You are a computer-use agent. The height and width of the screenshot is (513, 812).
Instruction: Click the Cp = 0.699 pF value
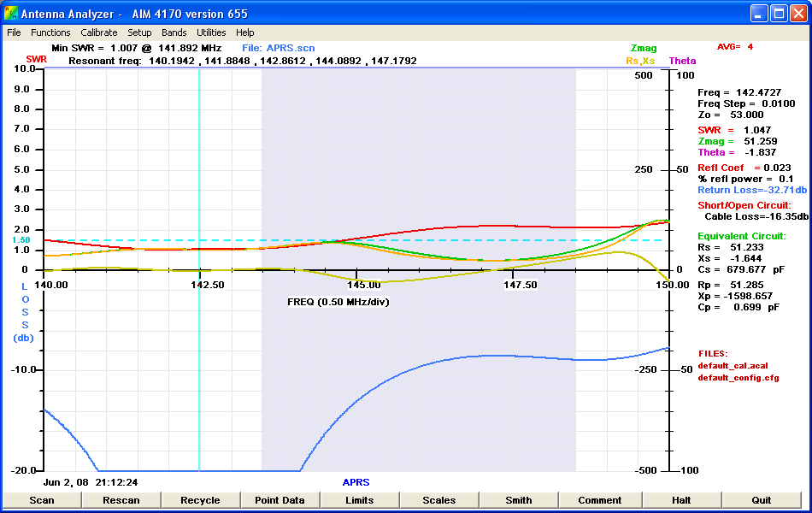pos(738,307)
